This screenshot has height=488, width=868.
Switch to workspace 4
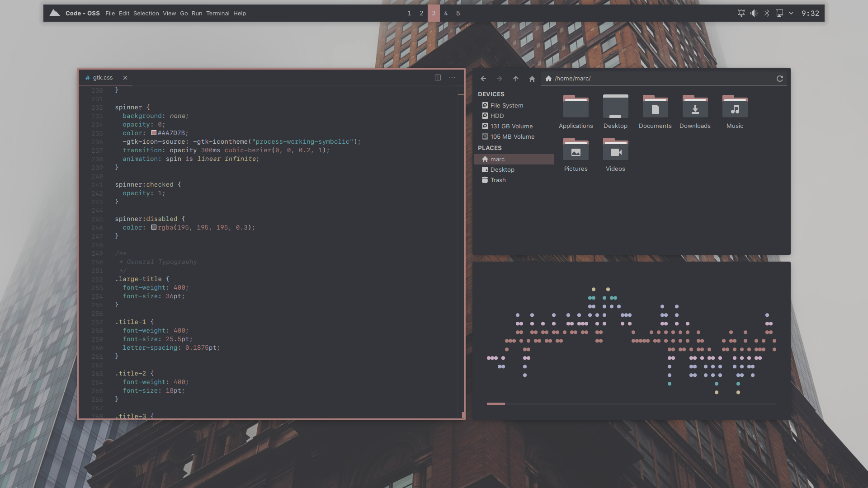(x=446, y=13)
